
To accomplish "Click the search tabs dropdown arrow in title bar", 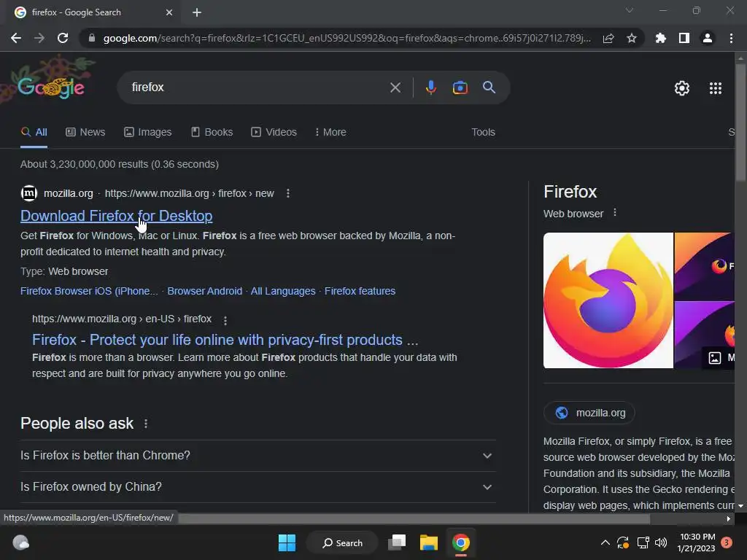I will coord(630,10).
